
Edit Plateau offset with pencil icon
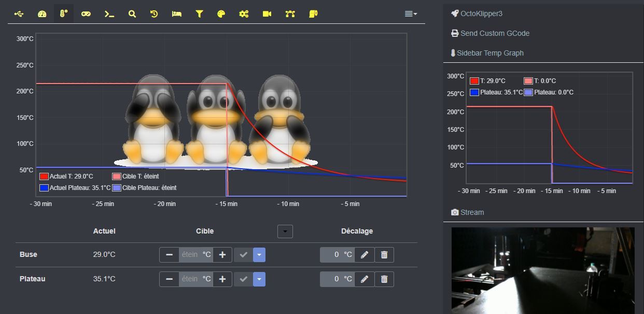pos(365,279)
